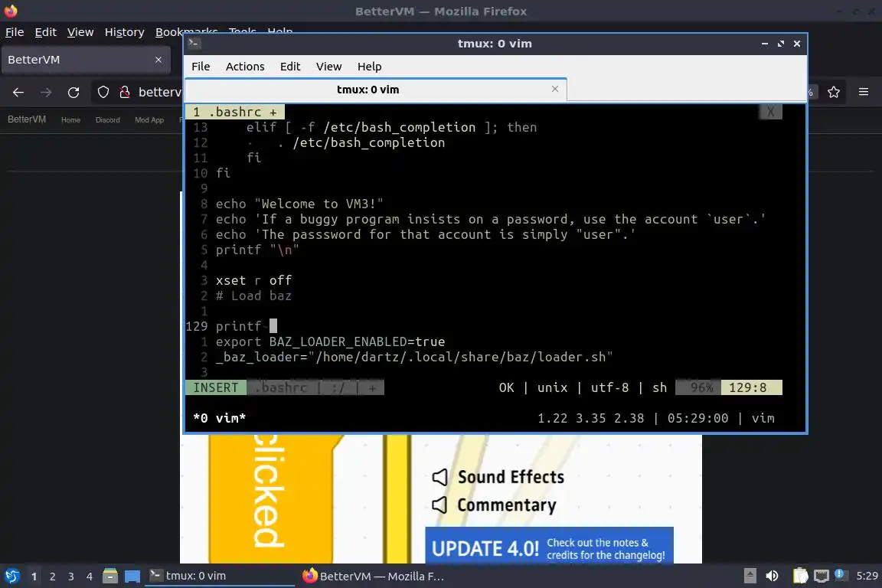Switch to workspace 2
The image size is (882, 588).
[52, 577]
